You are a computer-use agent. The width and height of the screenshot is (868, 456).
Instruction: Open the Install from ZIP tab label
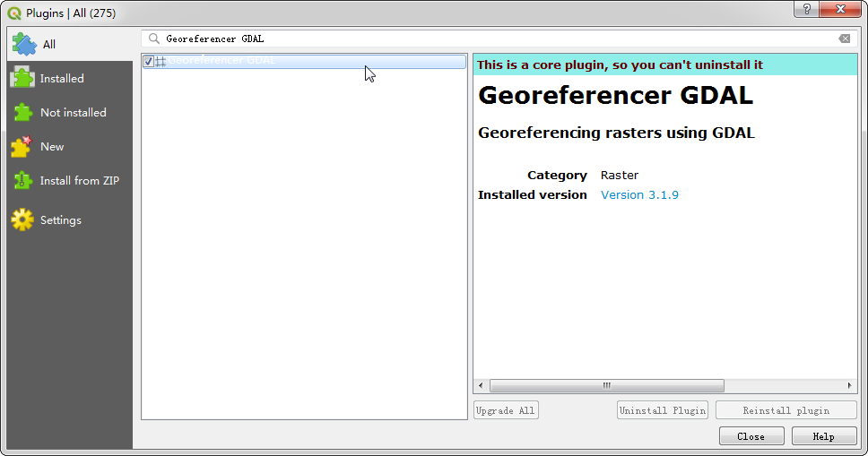(x=80, y=180)
